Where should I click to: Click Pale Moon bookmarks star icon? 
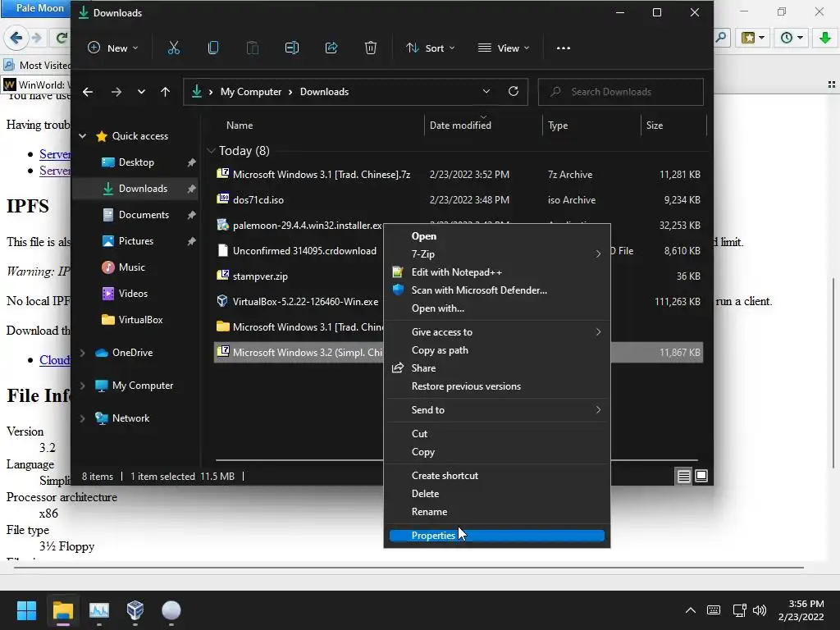click(753, 38)
